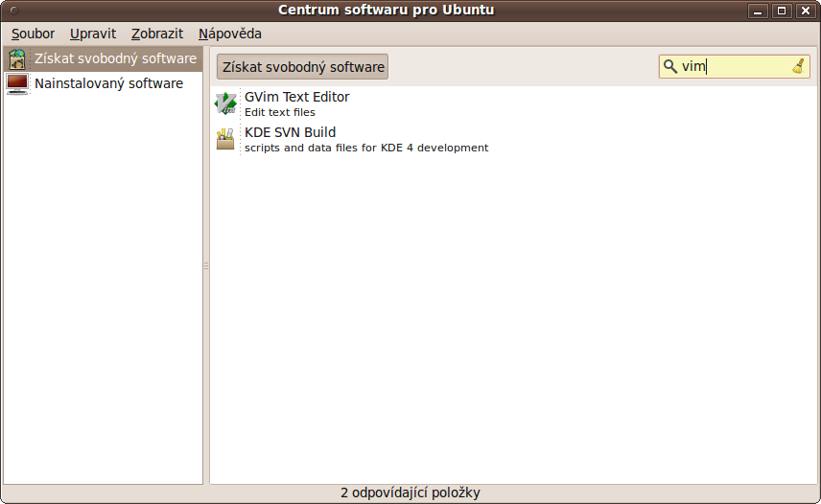Click the Nainstalovaný software monitor icon
821x504 pixels.
click(x=17, y=83)
